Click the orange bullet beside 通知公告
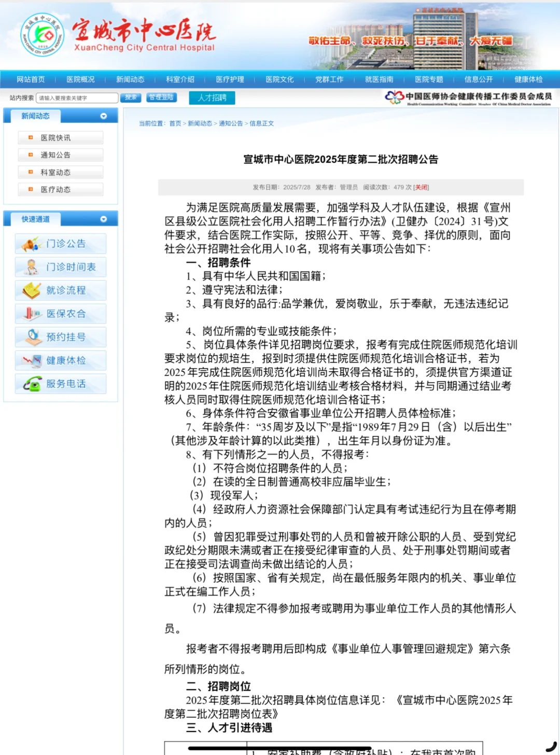This screenshot has width=560, height=755. (31, 155)
